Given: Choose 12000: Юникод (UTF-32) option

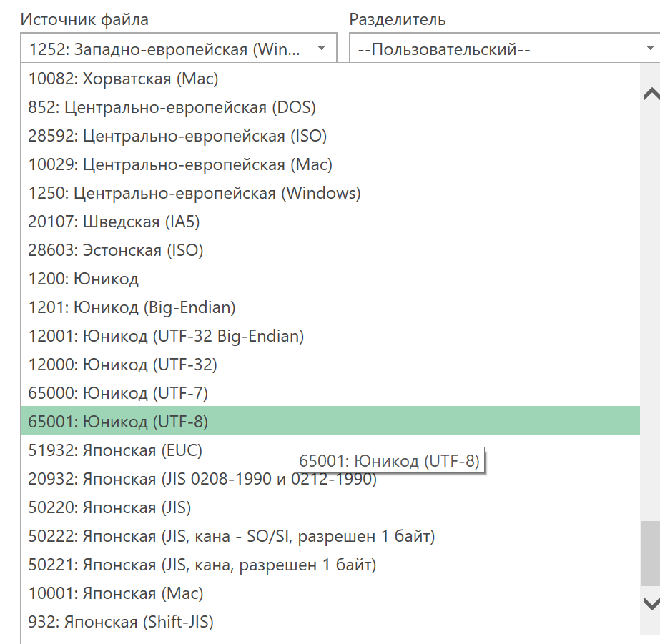Looking at the screenshot, I should point(122,365).
